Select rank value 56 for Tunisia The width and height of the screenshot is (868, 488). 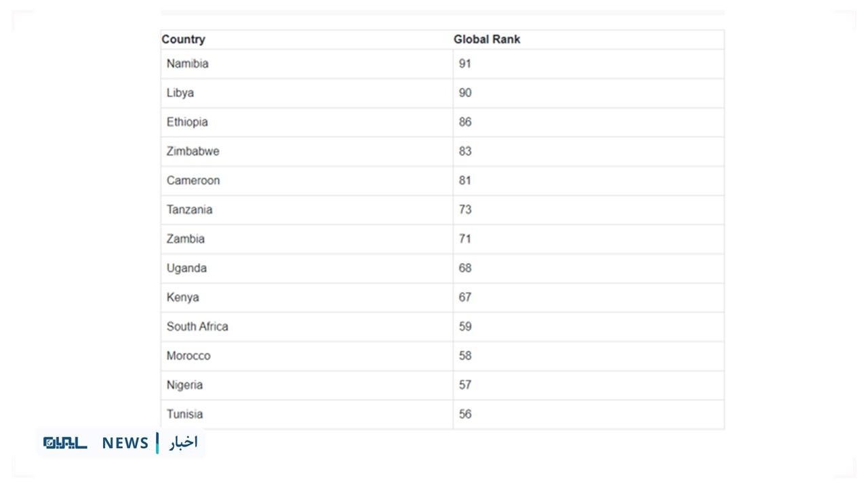[465, 413]
